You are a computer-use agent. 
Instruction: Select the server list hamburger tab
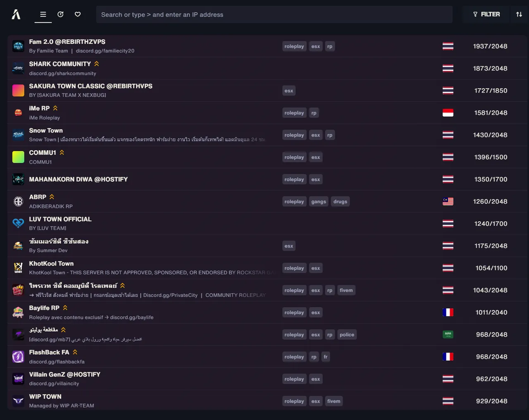coord(43,14)
